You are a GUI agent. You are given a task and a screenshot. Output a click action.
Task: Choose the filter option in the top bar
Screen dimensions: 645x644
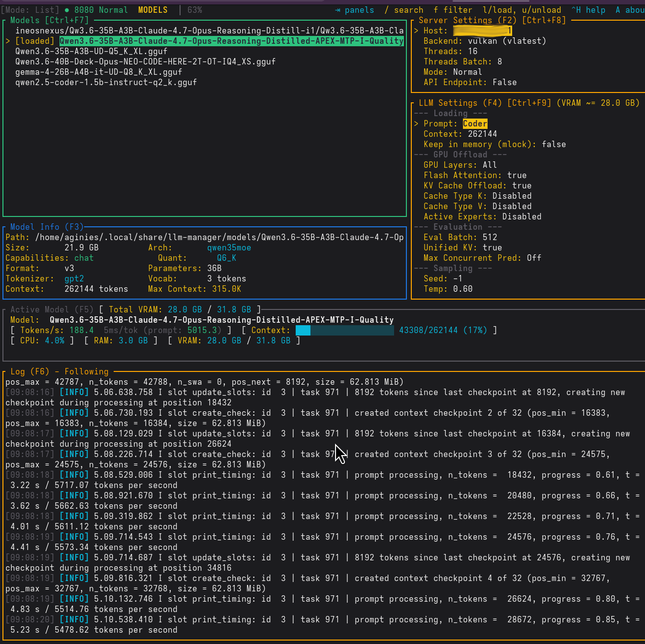pyautogui.click(x=453, y=10)
